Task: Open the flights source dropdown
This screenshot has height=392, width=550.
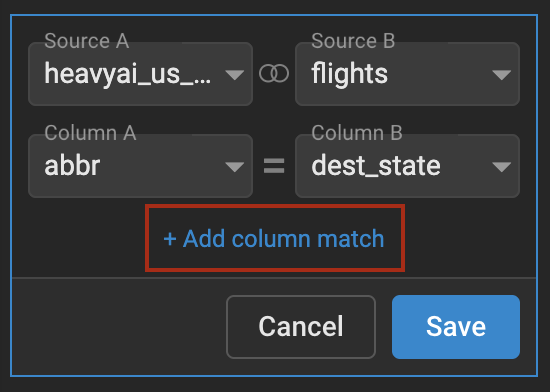Action: point(407,74)
